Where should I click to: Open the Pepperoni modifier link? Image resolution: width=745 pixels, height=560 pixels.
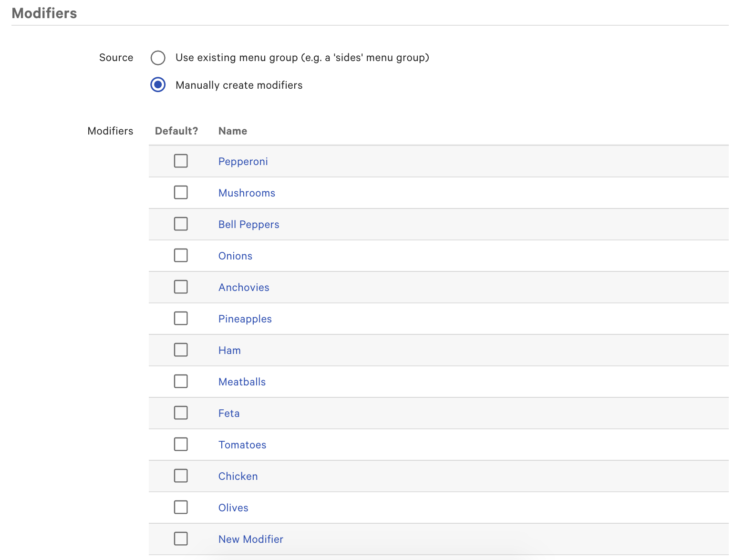[x=243, y=161]
